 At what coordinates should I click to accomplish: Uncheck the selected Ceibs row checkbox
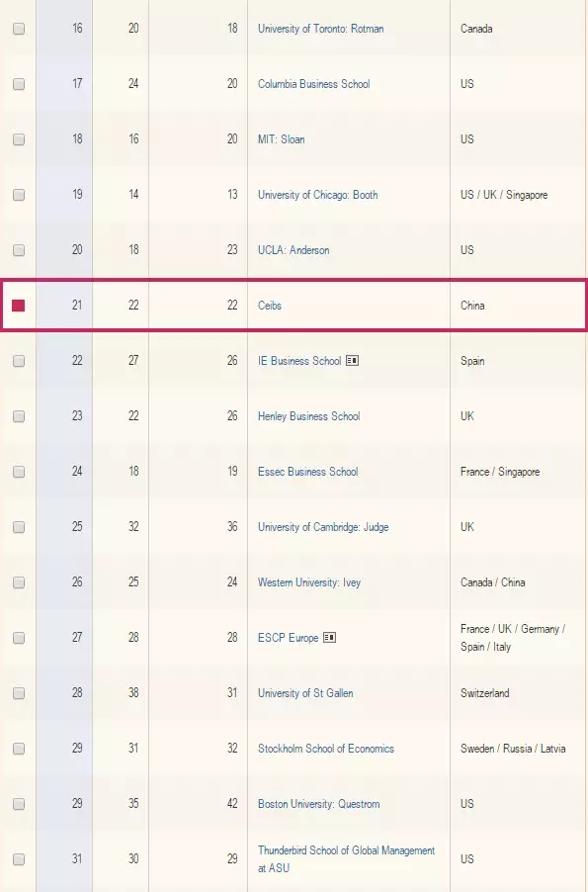click(19, 306)
